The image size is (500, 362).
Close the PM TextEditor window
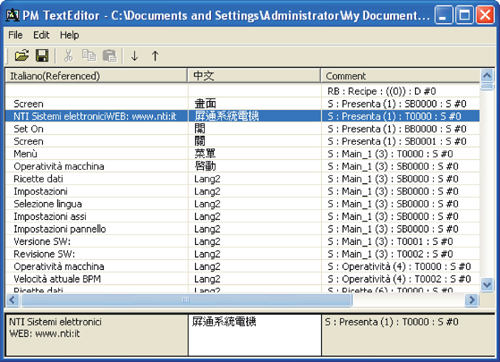[485, 15]
